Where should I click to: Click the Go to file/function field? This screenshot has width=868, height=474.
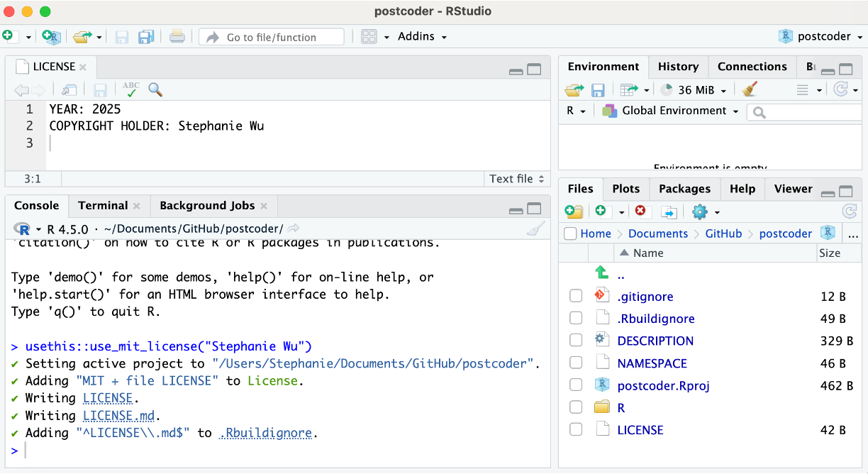click(272, 37)
